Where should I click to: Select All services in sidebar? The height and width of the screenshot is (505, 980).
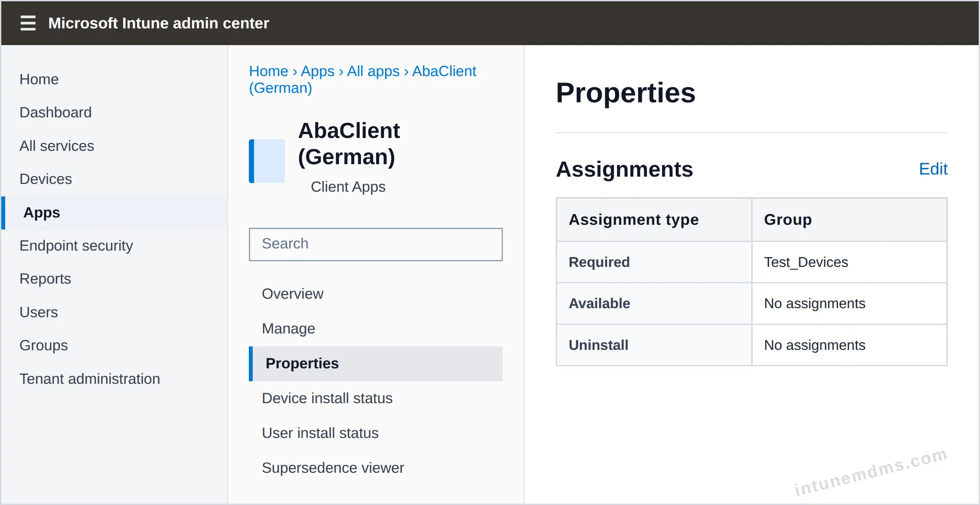click(57, 146)
